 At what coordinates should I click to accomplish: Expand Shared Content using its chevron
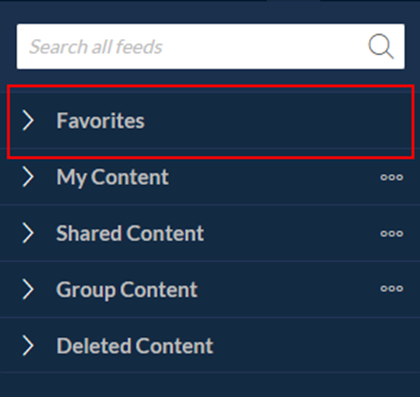pyautogui.click(x=28, y=233)
